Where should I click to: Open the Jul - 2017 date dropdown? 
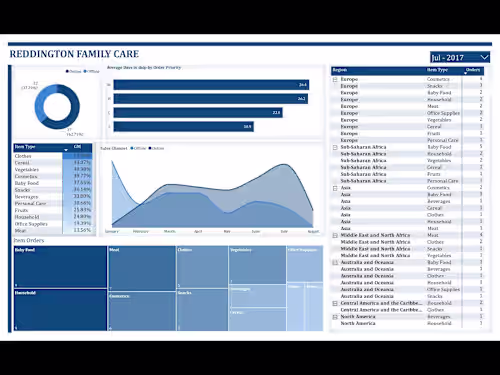tap(460, 57)
